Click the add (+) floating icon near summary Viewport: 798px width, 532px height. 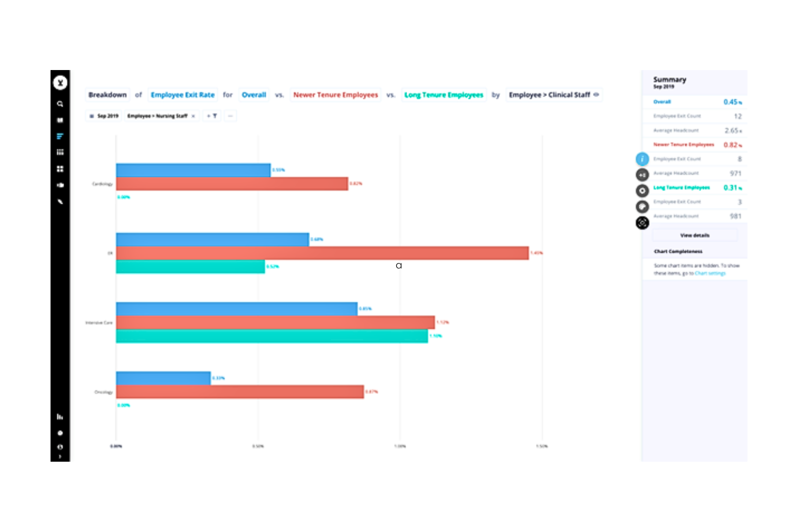click(642, 175)
